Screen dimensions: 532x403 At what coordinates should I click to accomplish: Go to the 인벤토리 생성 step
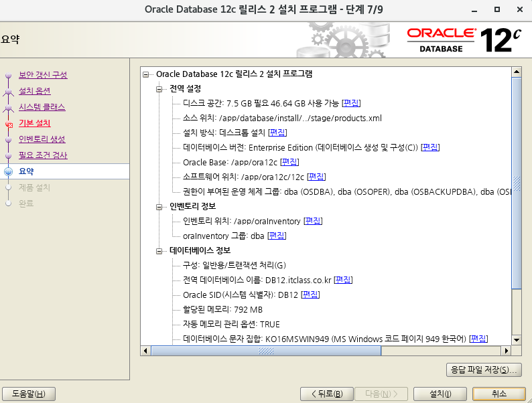tap(42, 139)
